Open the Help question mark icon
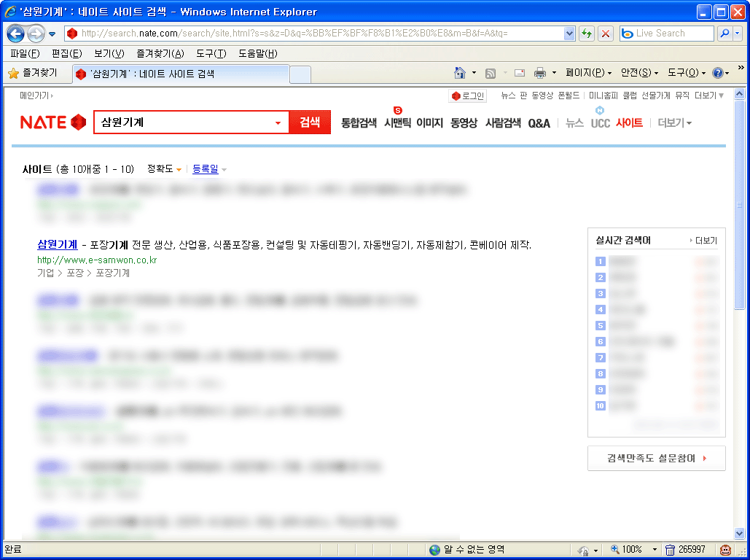Screen dimensions: 750x560 717,73
